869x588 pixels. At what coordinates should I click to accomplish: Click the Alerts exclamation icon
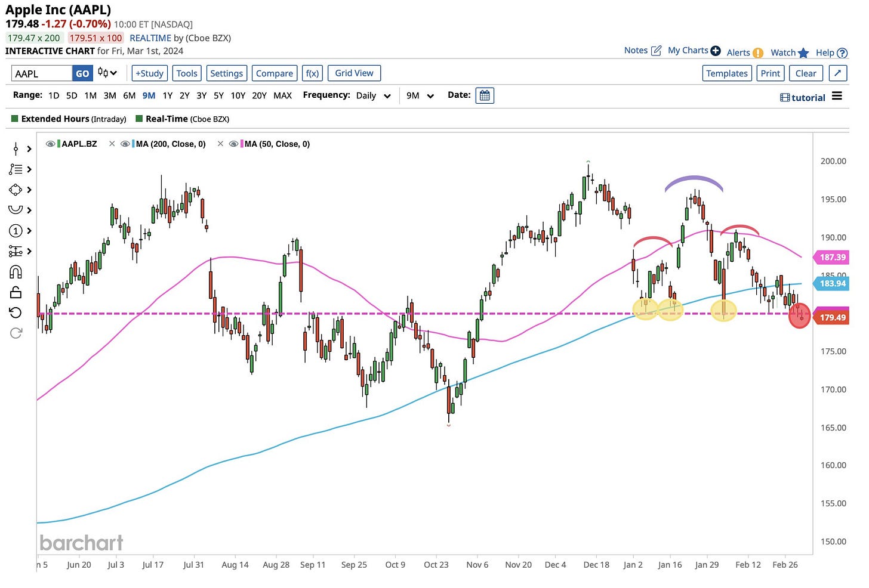[758, 53]
